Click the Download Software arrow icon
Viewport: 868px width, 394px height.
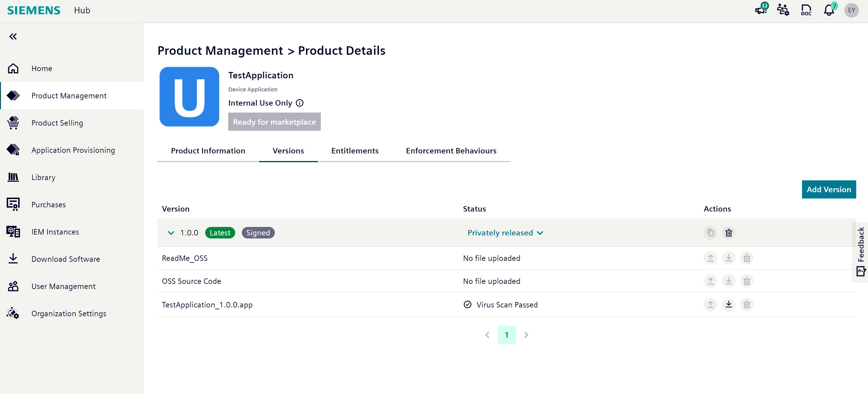13,258
